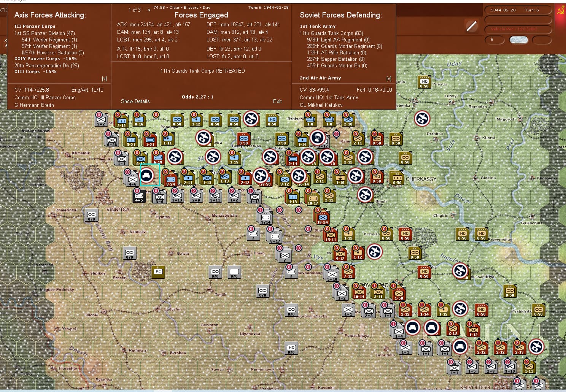Click the Soviet 15-11 infantry counter
The height and width of the screenshot is (392, 566).
[331, 235]
